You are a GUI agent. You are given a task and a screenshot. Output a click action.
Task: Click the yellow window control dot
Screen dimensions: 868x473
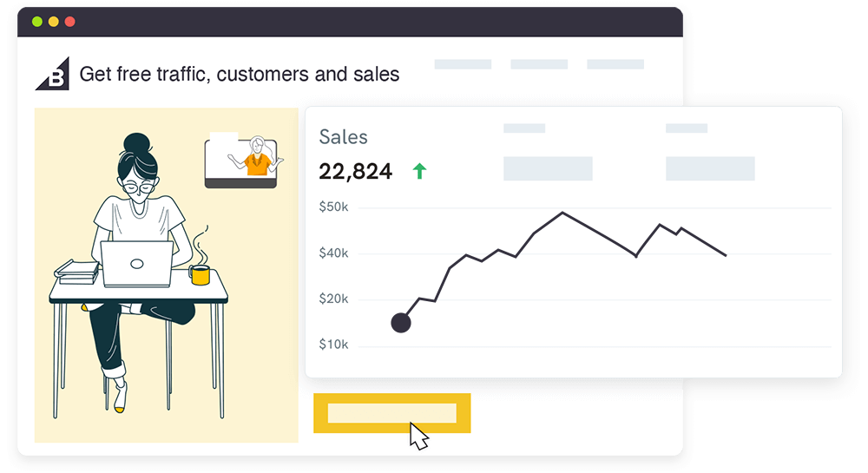point(53,22)
